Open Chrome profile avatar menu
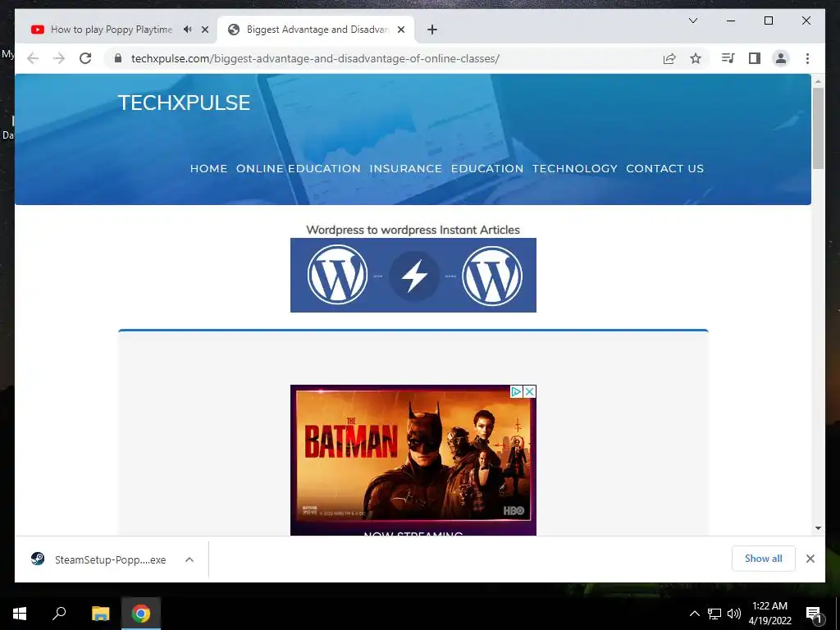This screenshot has height=630, width=840. point(781,58)
